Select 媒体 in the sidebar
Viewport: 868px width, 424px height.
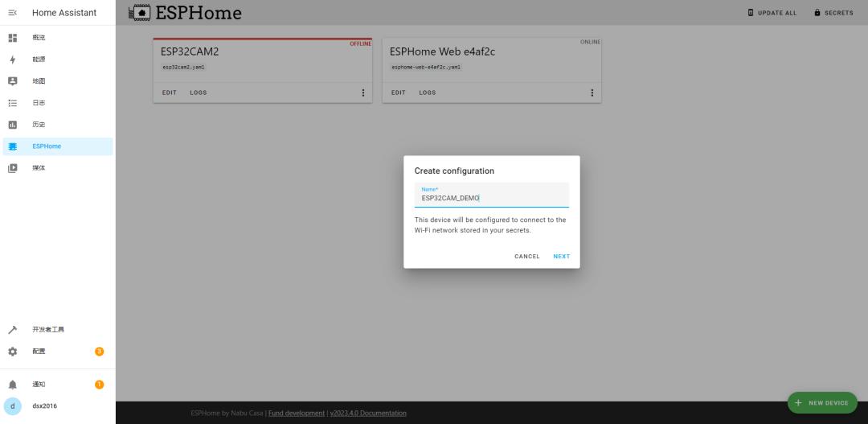pyautogui.click(x=39, y=168)
